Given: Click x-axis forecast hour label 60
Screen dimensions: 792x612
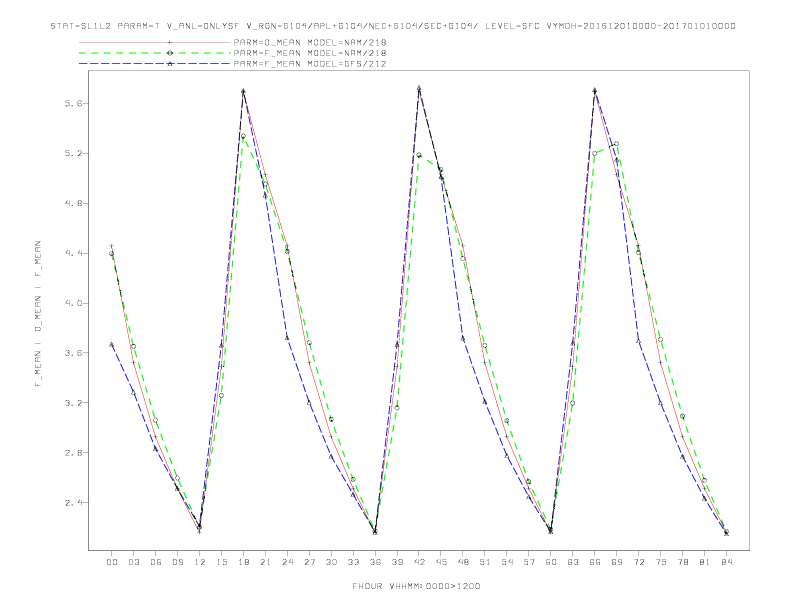Looking at the screenshot, I should 551,562.
